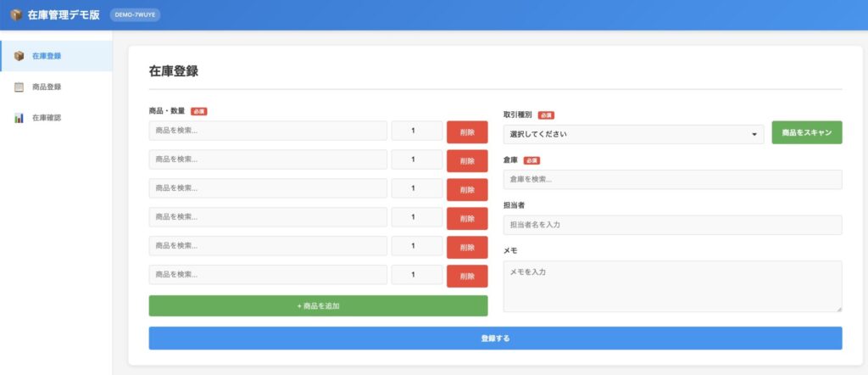Click 削除 on the last product row
Screen dimensions: 868x375
467,276
